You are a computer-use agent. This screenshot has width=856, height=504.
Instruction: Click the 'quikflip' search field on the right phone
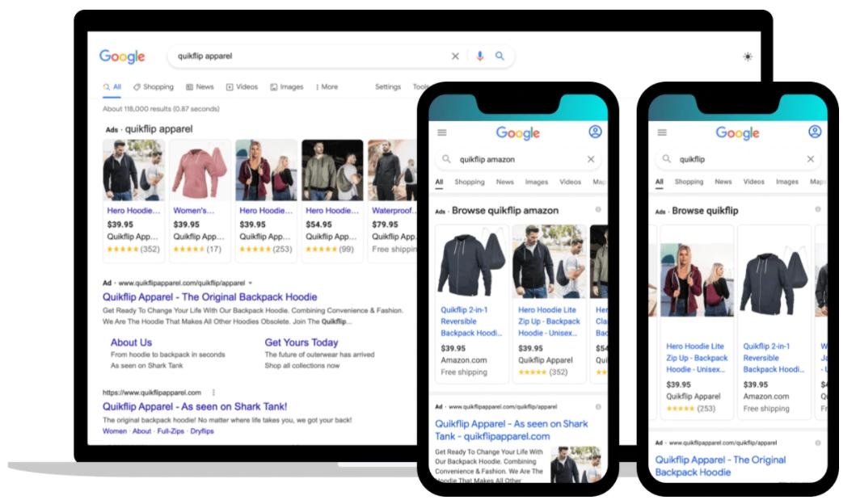coord(738,159)
